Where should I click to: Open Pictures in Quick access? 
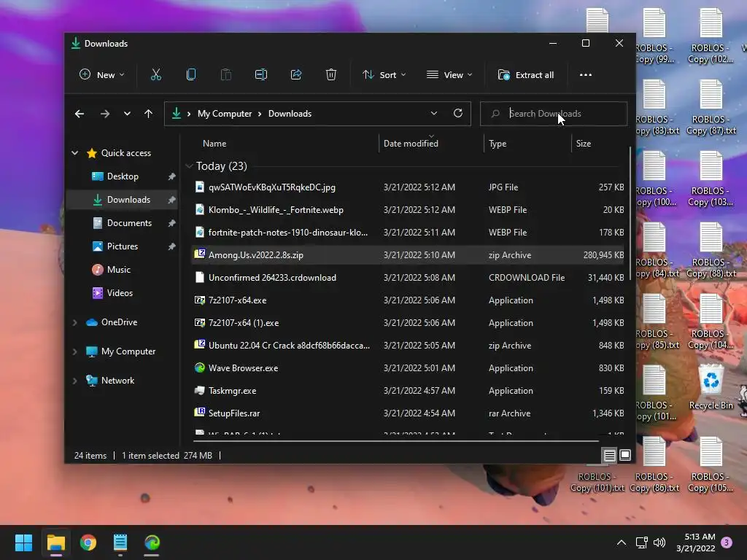(x=123, y=246)
